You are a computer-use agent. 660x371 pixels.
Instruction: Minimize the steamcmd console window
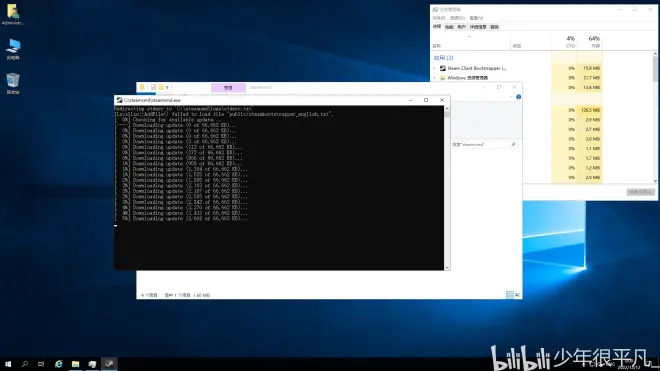(410, 100)
